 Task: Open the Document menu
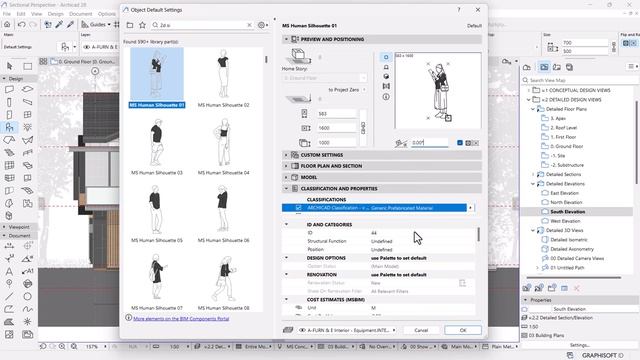point(80,14)
